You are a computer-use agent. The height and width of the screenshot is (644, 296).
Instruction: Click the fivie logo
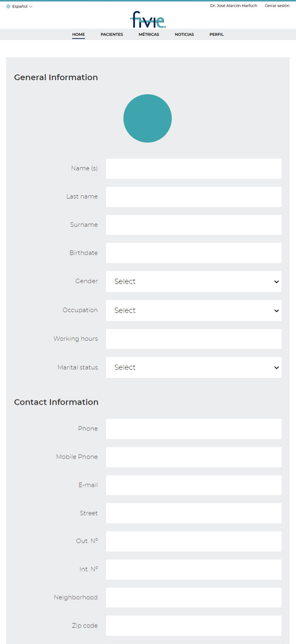(x=148, y=19)
